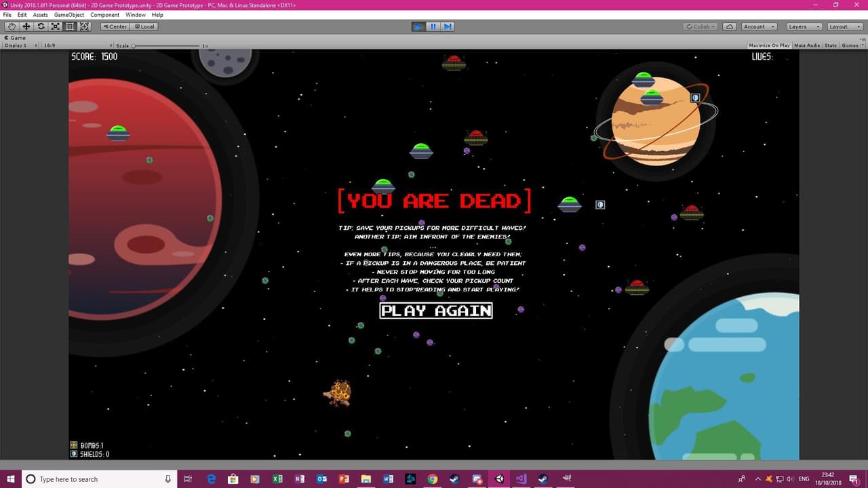Open Visual Studio from taskbar

point(521,479)
